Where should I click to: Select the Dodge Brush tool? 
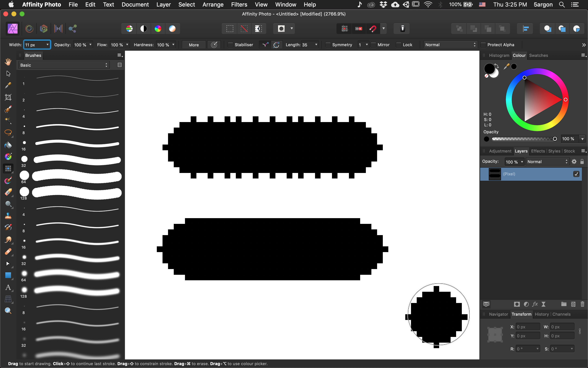(x=8, y=204)
